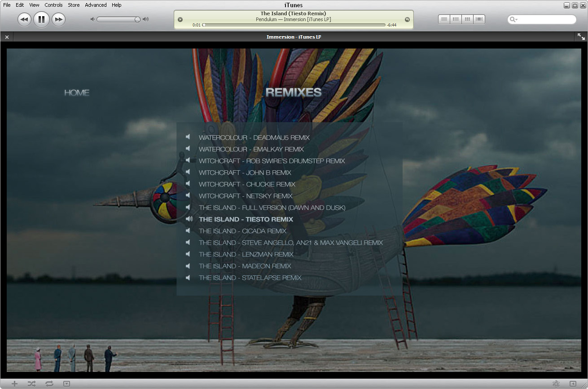This screenshot has width=588, height=389.
Task: Play Witchcraft - Chuckie Remix
Action: click(247, 184)
